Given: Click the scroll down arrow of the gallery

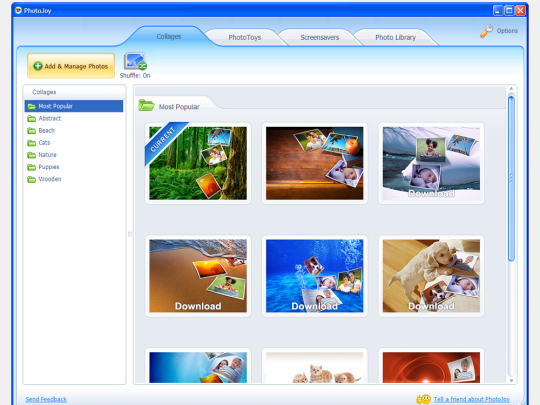Looking at the screenshot, I should point(511,381).
